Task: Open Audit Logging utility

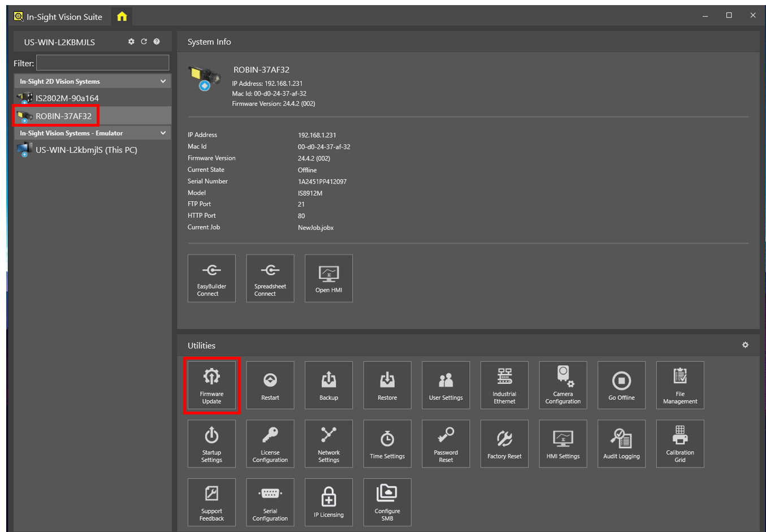Action: click(621, 444)
